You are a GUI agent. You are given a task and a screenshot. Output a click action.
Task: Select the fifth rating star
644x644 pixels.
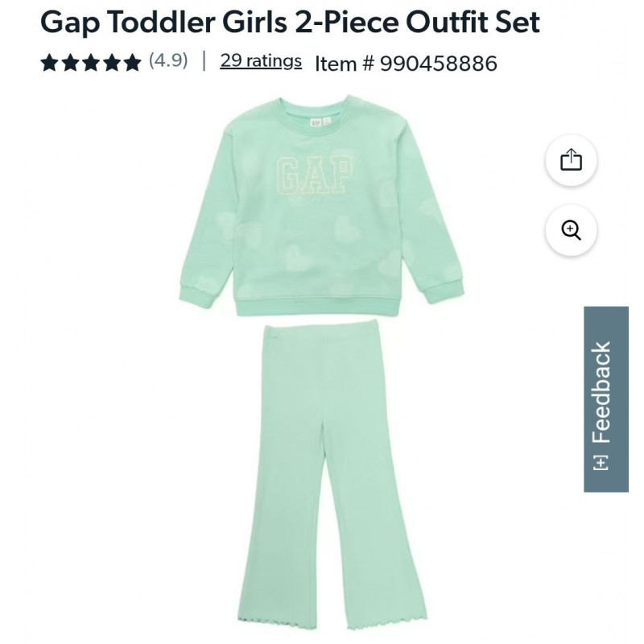(132, 63)
